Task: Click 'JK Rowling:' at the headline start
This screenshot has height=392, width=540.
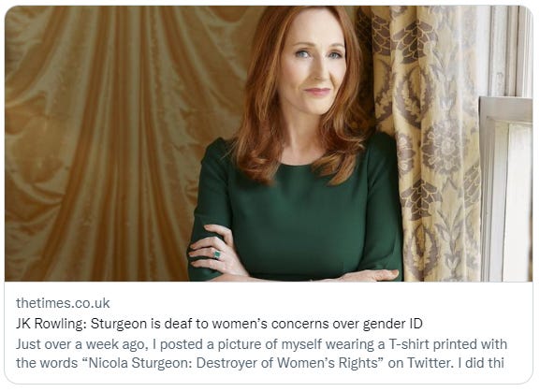Action: [51, 324]
